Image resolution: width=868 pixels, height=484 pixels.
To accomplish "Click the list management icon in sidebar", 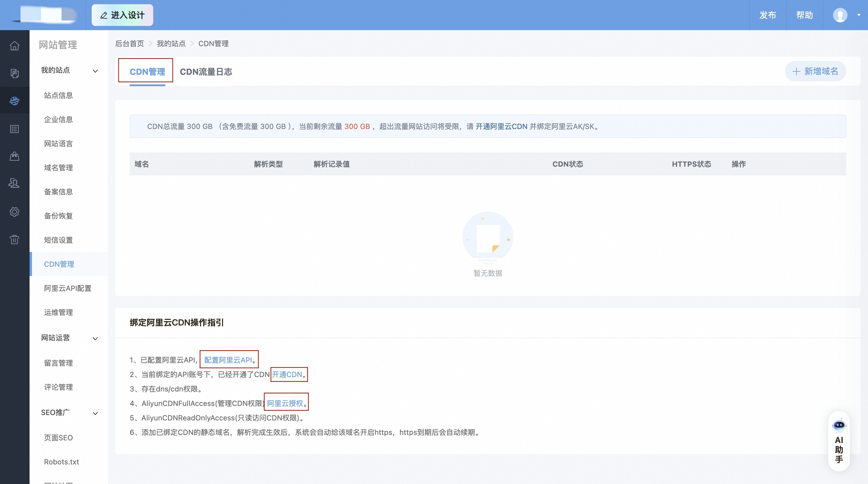I will coord(14,128).
